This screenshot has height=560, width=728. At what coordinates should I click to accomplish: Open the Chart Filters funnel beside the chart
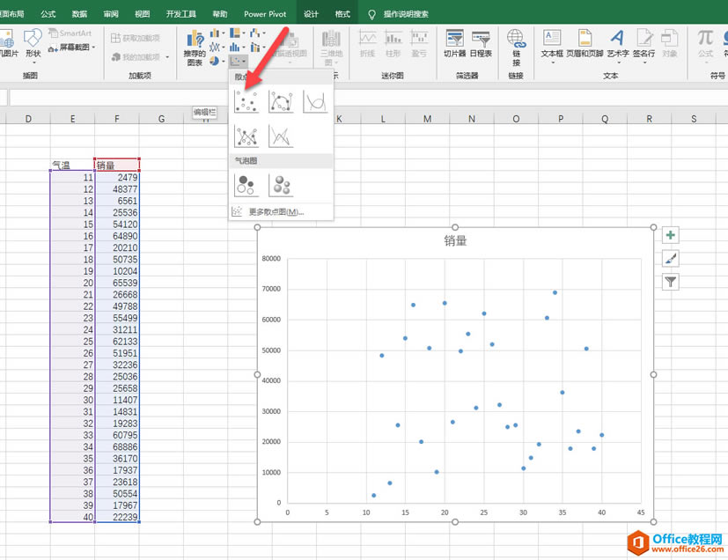click(669, 282)
